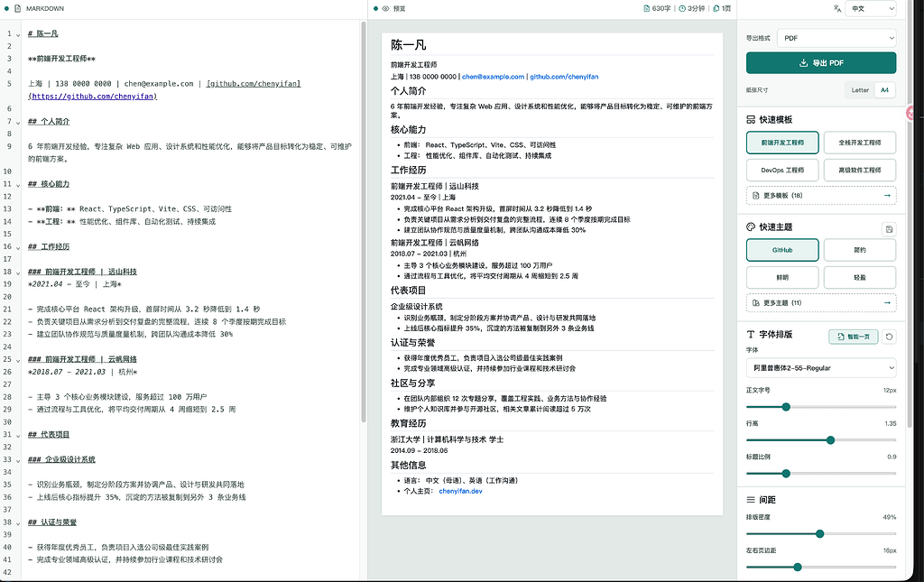Click the Markdown file icon in editor header
924x582 pixels.
click(x=17, y=9)
